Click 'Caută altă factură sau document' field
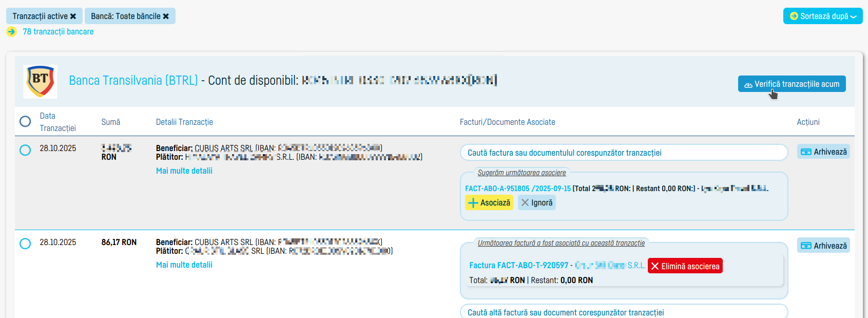Viewport: 868px width, 318px height. tap(623, 312)
